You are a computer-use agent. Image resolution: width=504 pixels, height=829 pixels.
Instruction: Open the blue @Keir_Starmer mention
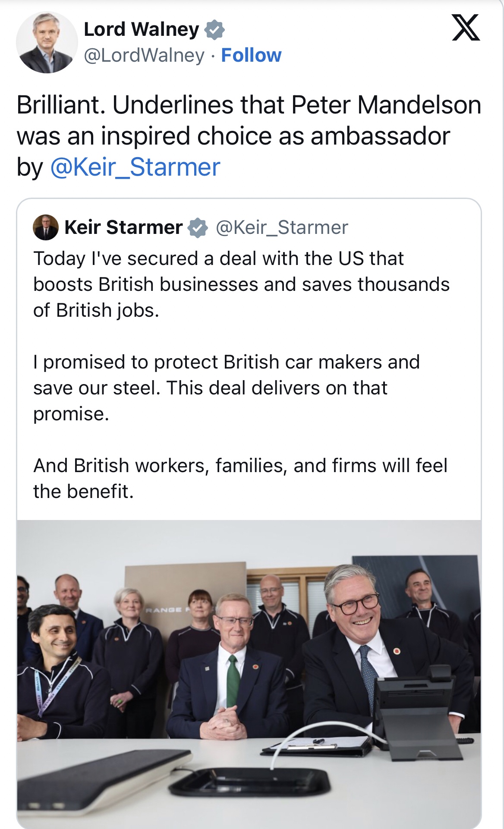pos(135,167)
